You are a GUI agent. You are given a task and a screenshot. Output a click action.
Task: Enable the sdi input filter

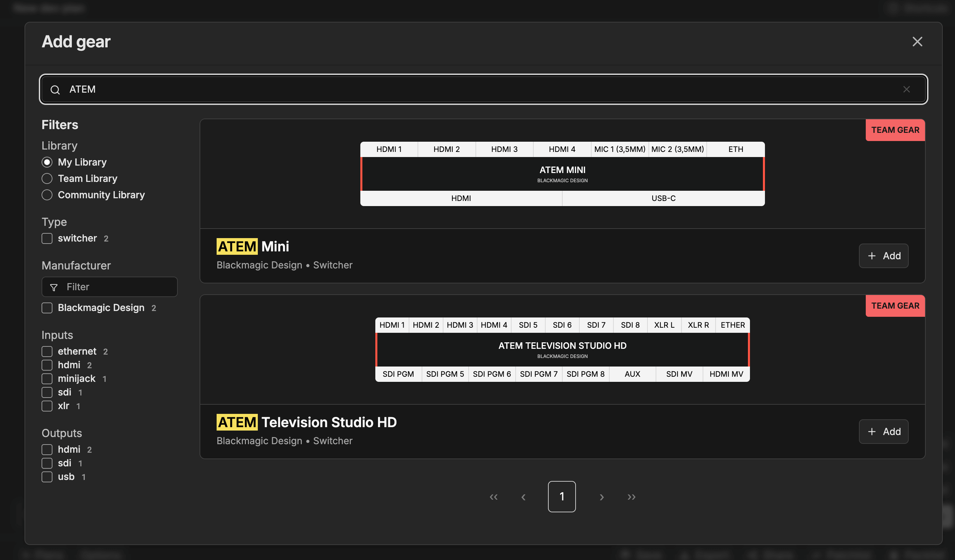point(47,392)
